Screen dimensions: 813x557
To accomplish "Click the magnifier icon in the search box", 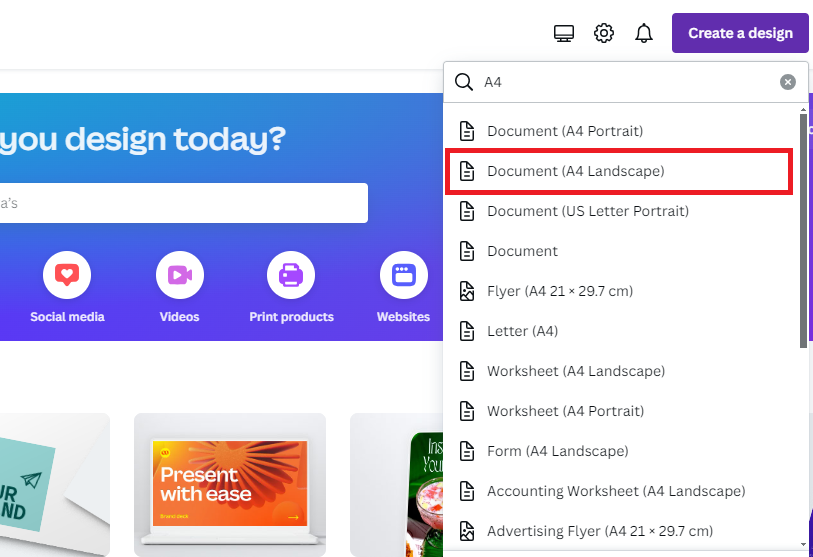I will point(464,82).
